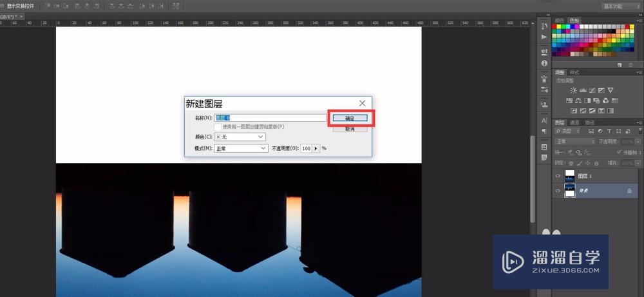Add a Curves adjustment
Screen dimensions: 644x297
(x=592, y=90)
